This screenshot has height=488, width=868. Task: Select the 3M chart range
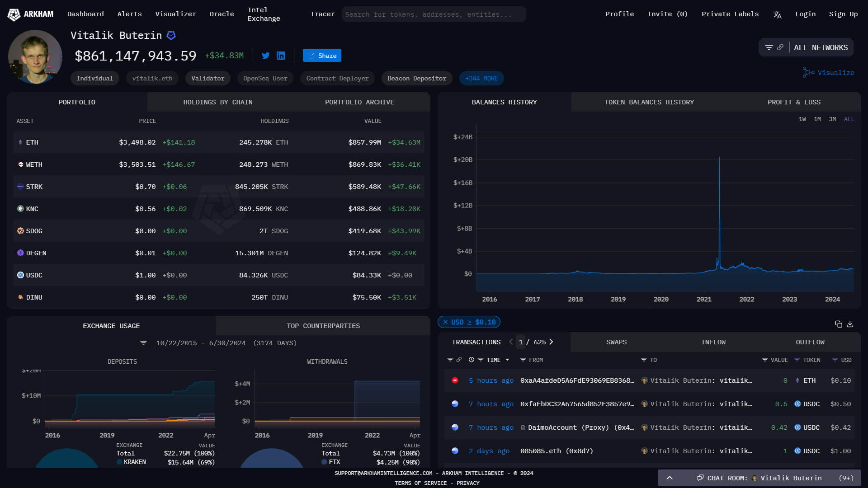coord(832,119)
